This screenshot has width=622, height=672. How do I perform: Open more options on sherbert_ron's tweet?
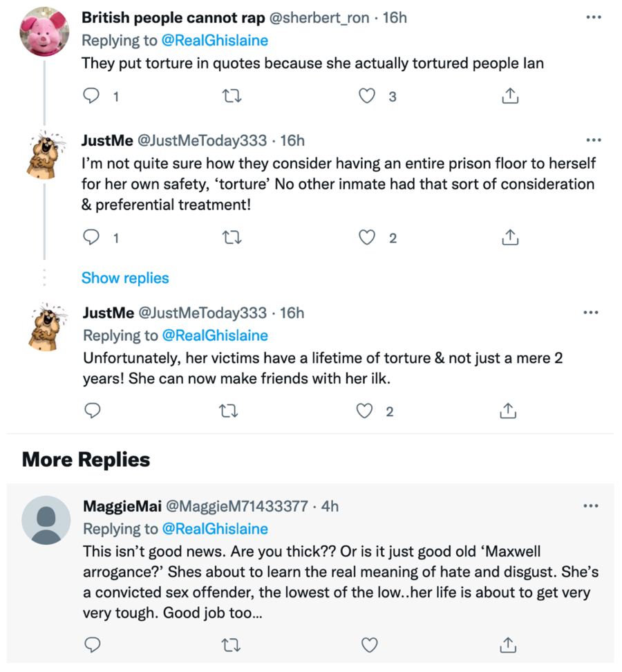coord(593,17)
